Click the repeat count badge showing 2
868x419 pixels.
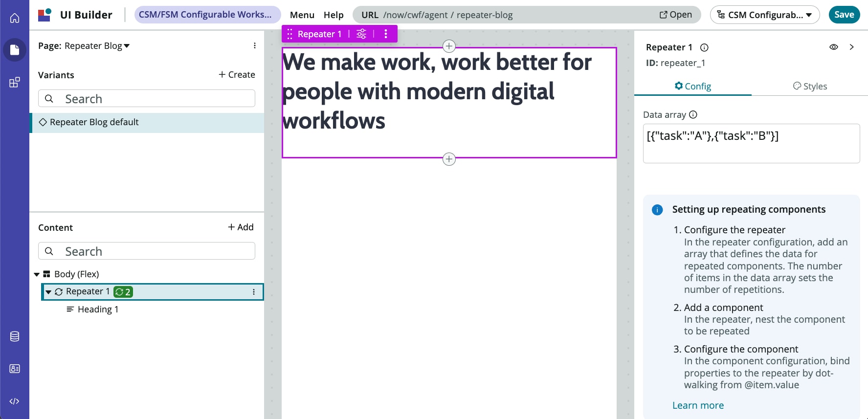[123, 292]
